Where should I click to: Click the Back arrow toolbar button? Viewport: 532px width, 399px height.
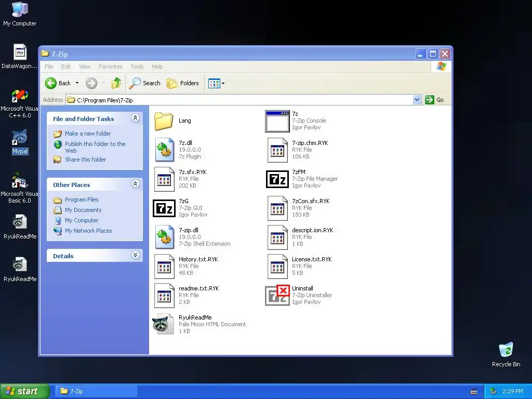point(58,83)
